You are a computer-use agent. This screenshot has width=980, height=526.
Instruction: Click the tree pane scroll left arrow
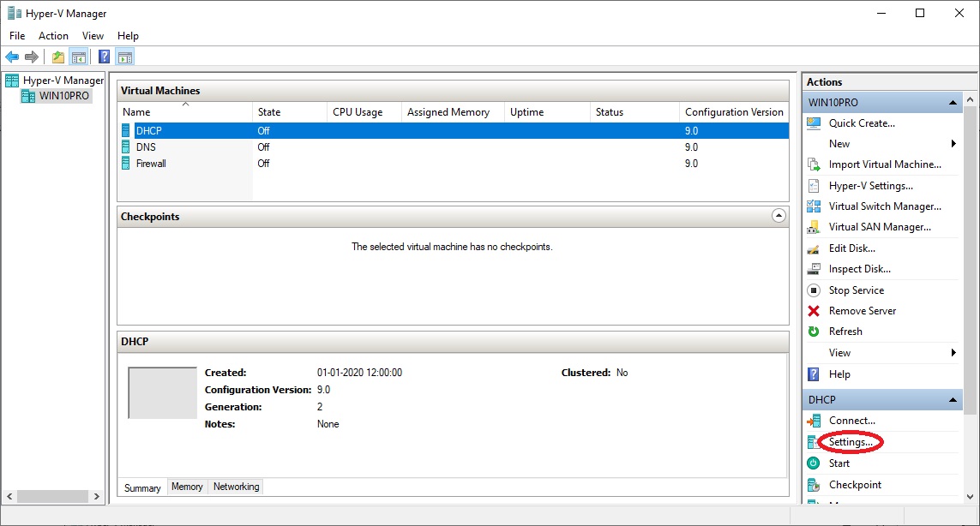pyautogui.click(x=9, y=497)
